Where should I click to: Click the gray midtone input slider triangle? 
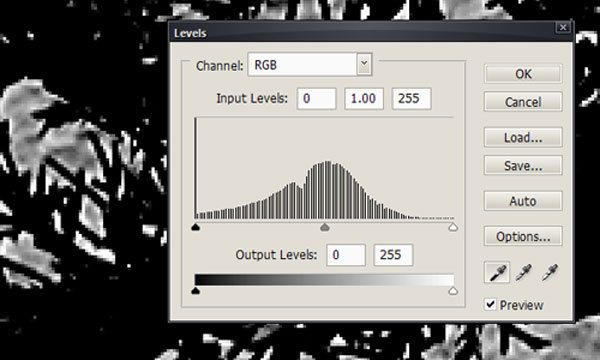324,227
